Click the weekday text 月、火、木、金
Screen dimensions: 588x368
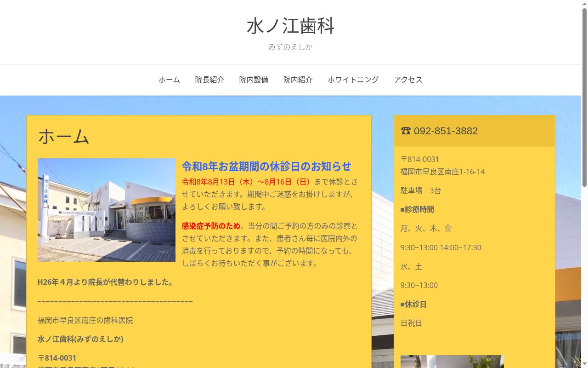(x=426, y=228)
